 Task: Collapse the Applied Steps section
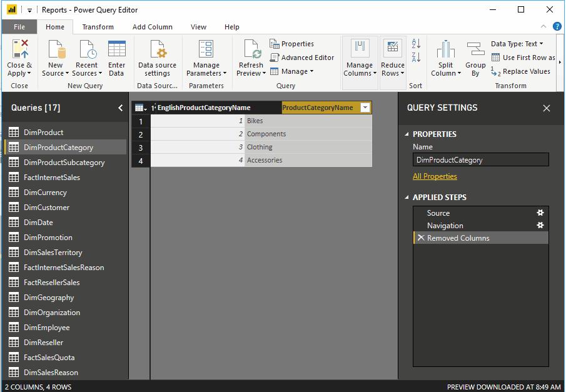pos(407,198)
